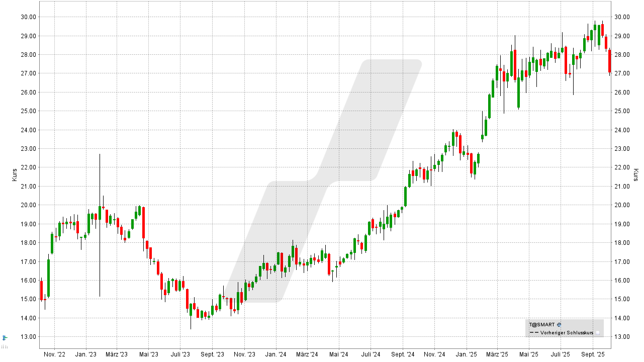Image resolution: width=644 pixels, height=362 pixels.
Task: Click the Vorheriger Schlusskurs legend text
Action: [x=567, y=333]
